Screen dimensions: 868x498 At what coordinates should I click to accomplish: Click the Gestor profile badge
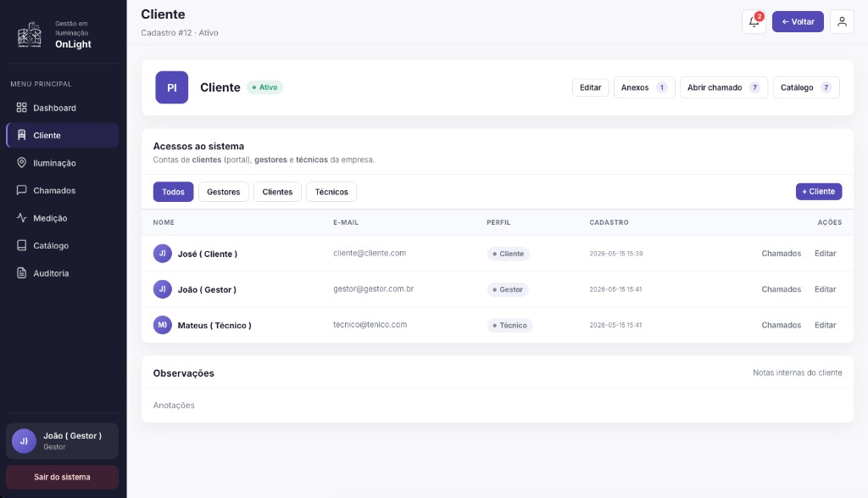pyautogui.click(x=507, y=289)
